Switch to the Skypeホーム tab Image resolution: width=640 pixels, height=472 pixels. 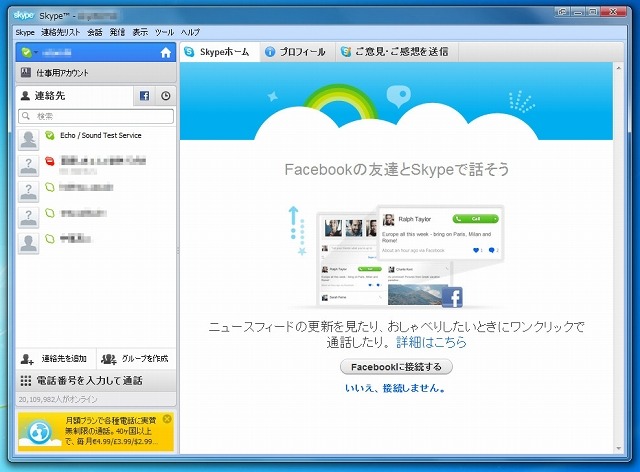pyautogui.click(x=219, y=52)
